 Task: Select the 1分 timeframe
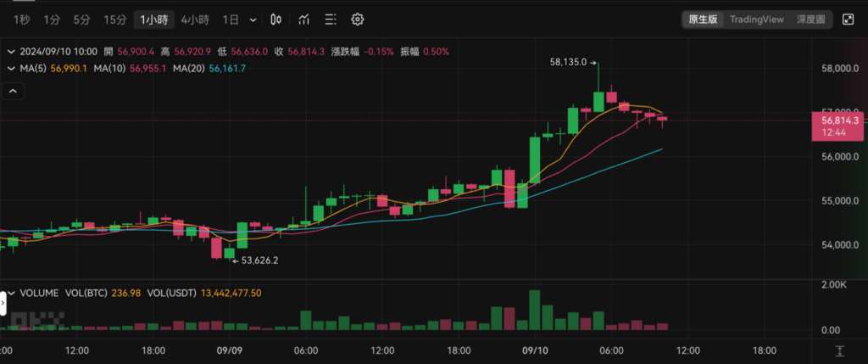[x=52, y=20]
